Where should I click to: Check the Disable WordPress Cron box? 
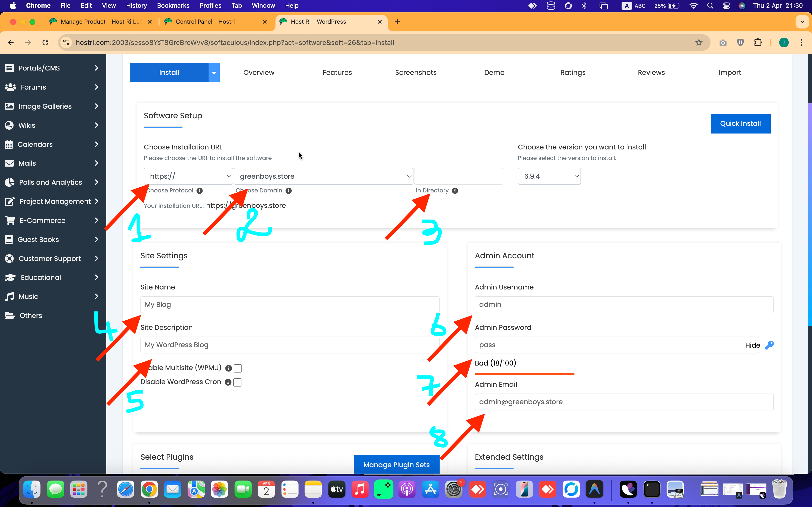[x=237, y=382]
